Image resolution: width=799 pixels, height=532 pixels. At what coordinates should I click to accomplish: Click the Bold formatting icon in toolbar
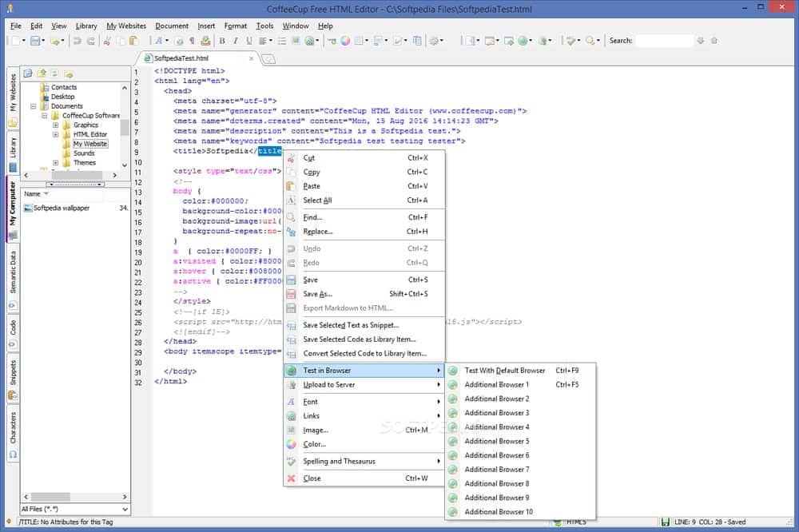[x=222, y=41]
